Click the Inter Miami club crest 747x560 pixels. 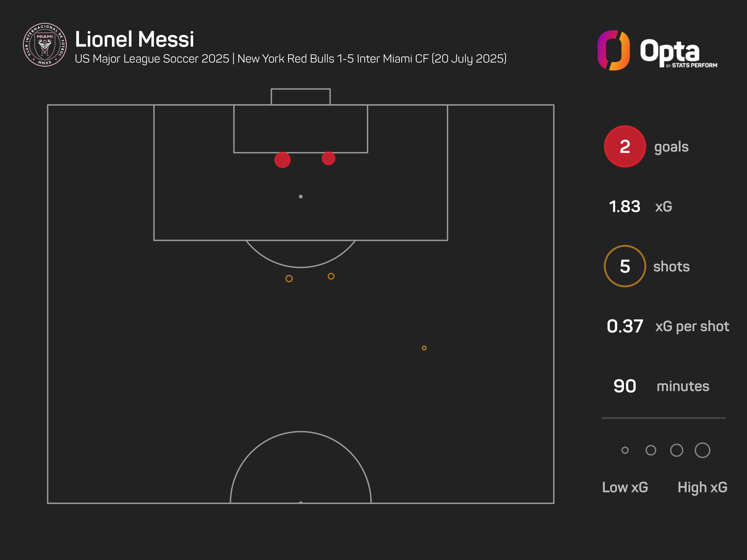(x=45, y=45)
